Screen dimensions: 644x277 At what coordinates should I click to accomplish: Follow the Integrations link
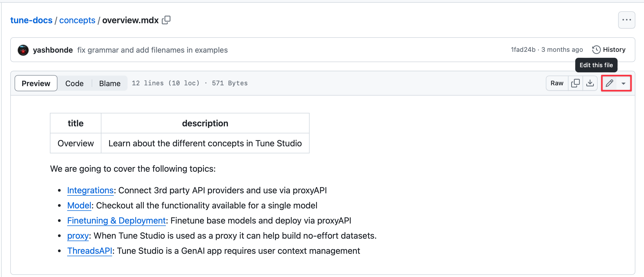[90, 190]
